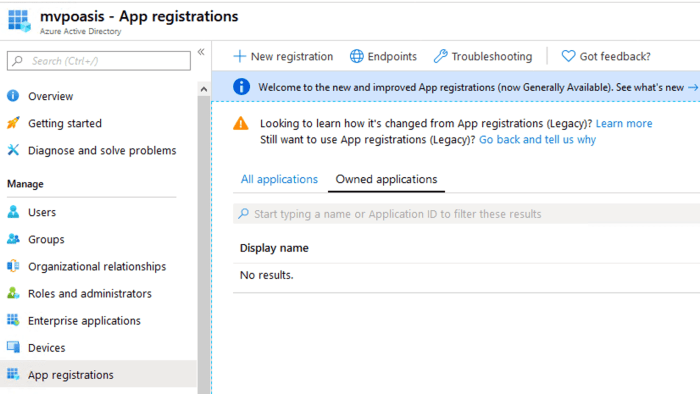This screenshot has height=394, width=700.
Task: Click the Troubleshooting wrench icon
Action: coord(440,56)
